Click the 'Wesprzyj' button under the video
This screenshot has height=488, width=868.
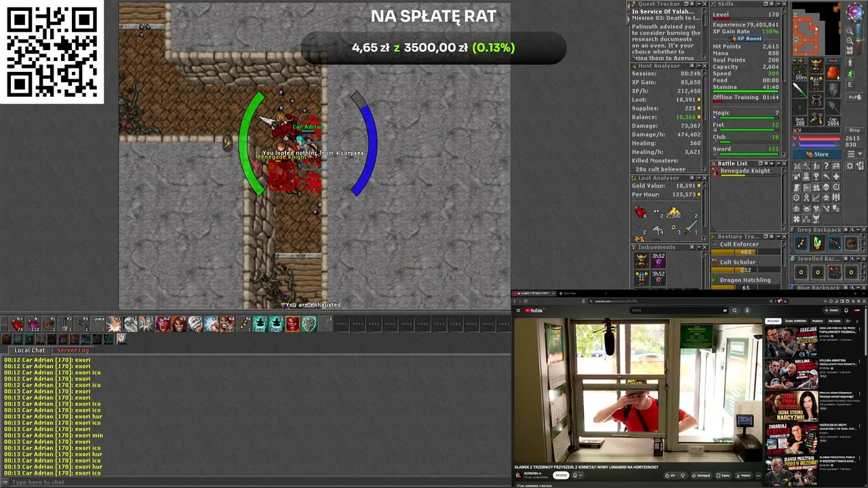click(561, 475)
